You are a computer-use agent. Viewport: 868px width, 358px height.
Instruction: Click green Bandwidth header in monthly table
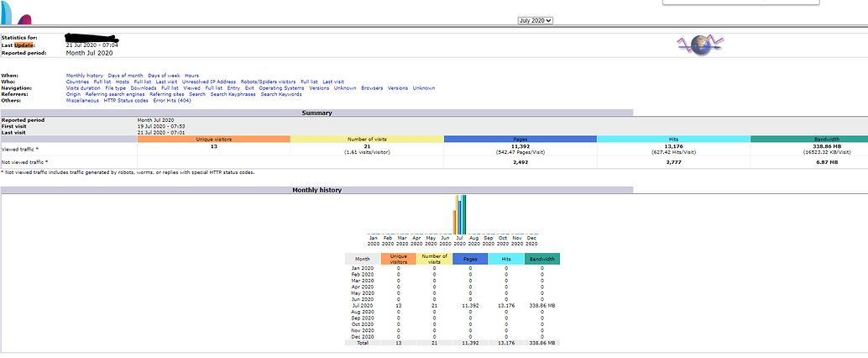click(542, 259)
